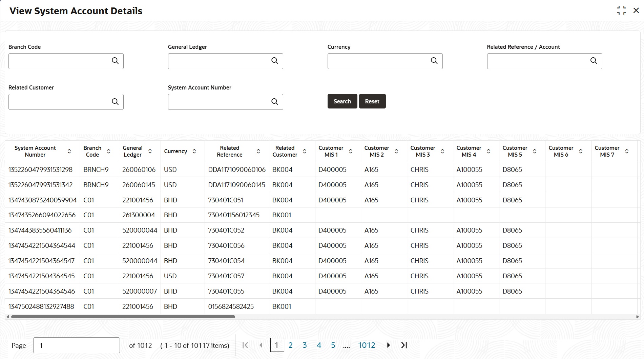Screen dimensions: 644x359
Task: Sort the Related Customer column
Action: pyautogui.click(x=305, y=151)
